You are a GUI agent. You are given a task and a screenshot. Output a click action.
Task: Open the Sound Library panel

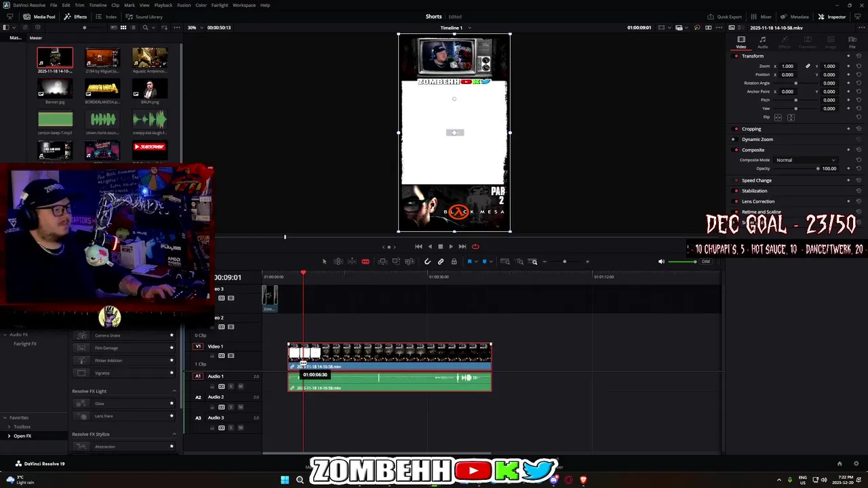tap(144, 16)
